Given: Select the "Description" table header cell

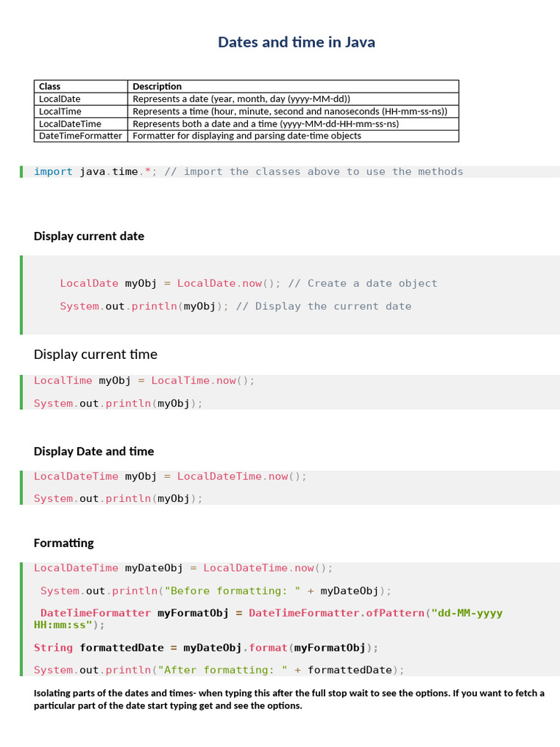Looking at the screenshot, I should pos(157,86).
